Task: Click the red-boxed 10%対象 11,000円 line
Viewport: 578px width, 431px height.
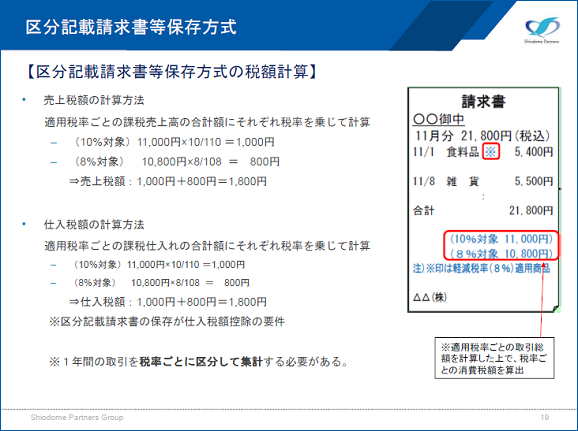Action: [501, 239]
